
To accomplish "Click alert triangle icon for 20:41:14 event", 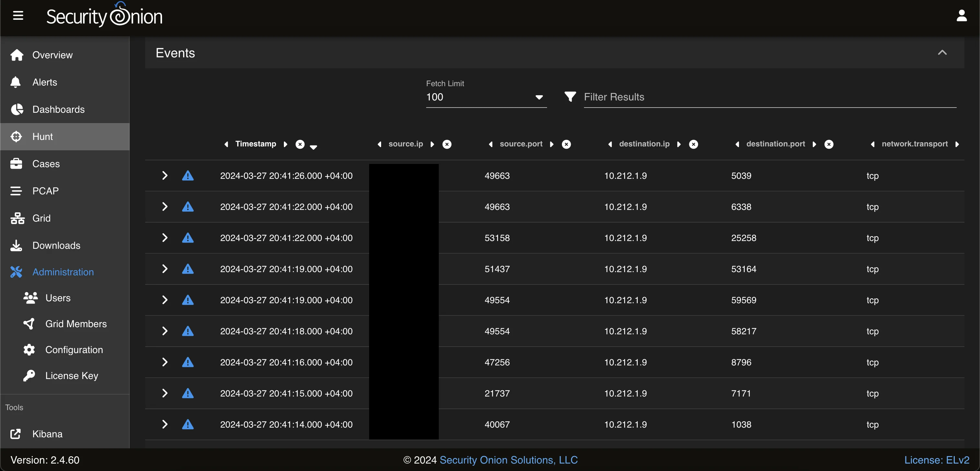I will pyautogui.click(x=188, y=424).
